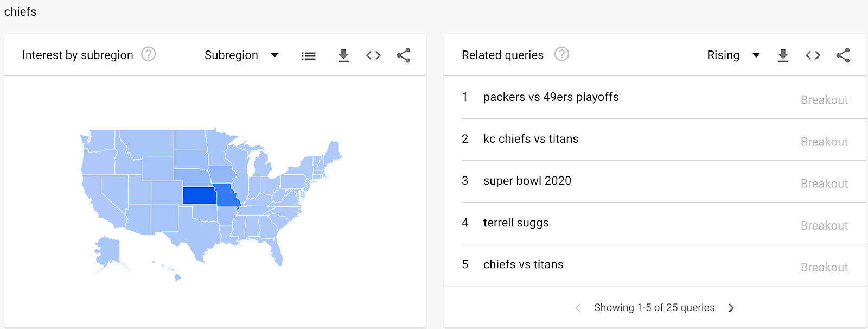Select the 'kc chiefs vs titans' query
This screenshot has height=329, width=868.
[x=530, y=139]
